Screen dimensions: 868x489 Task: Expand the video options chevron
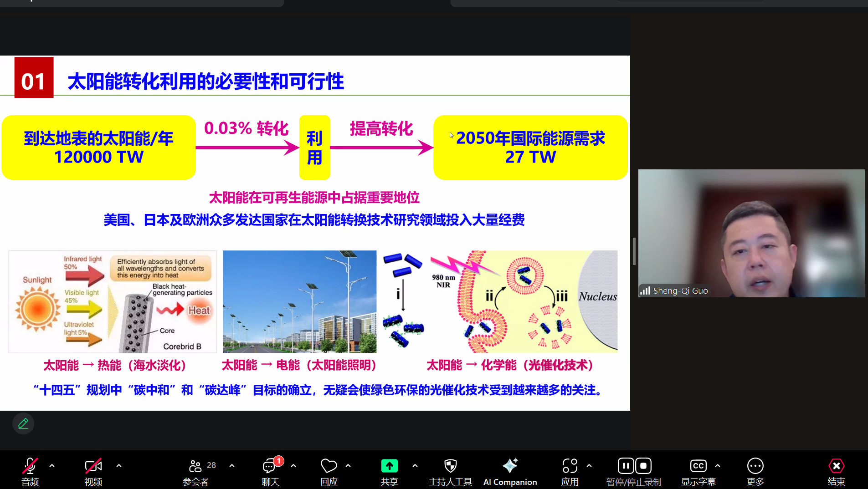[x=118, y=465]
